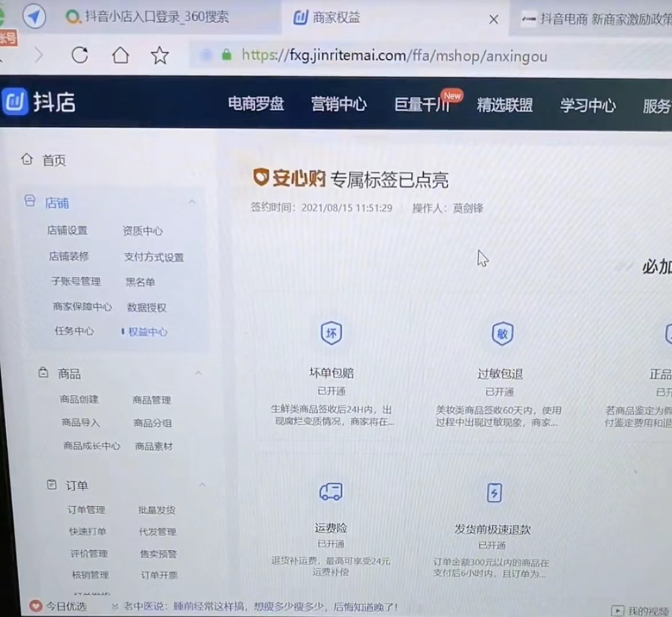The image size is (672, 617).
Task: Open 商品创建 in sidebar
Action: (x=79, y=399)
